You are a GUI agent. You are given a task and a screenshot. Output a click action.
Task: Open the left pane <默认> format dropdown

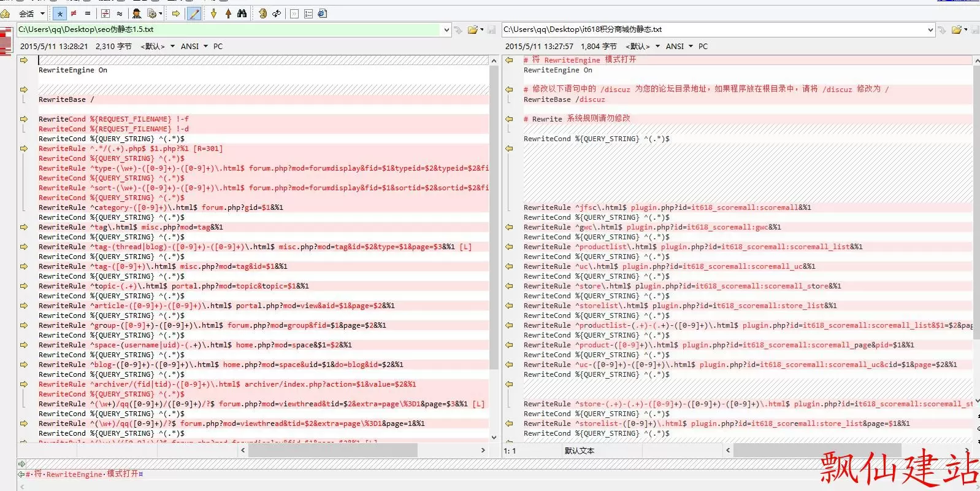158,47
